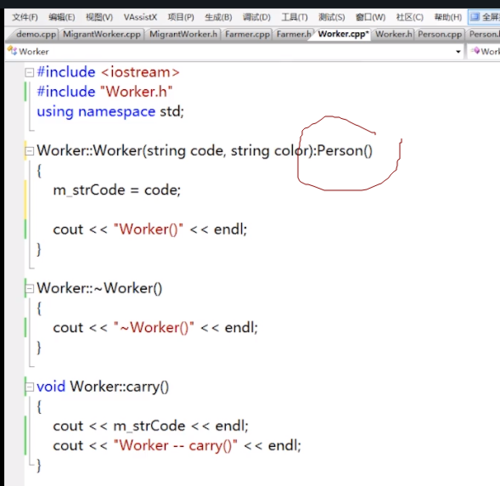Image resolution: width=500 pixels, height=486 pixels.
Task: Open the 工具(T) menu
Action: click(x=295, y=17)
